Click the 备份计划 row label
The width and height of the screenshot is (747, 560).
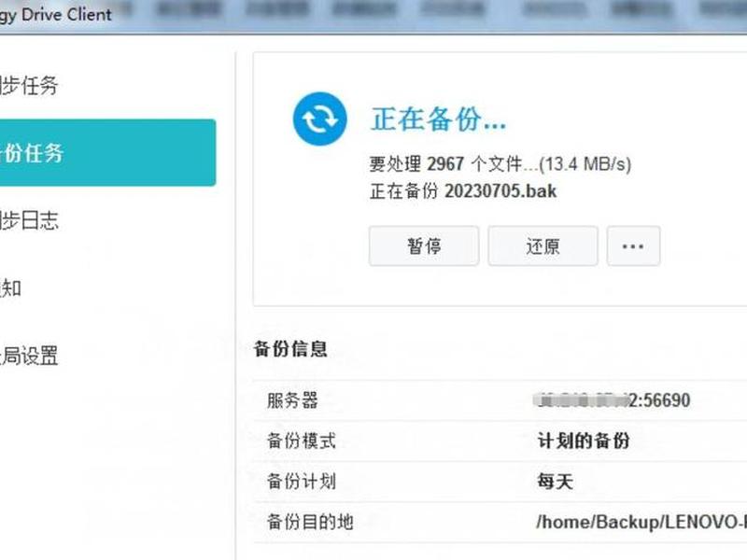point(301,481)
